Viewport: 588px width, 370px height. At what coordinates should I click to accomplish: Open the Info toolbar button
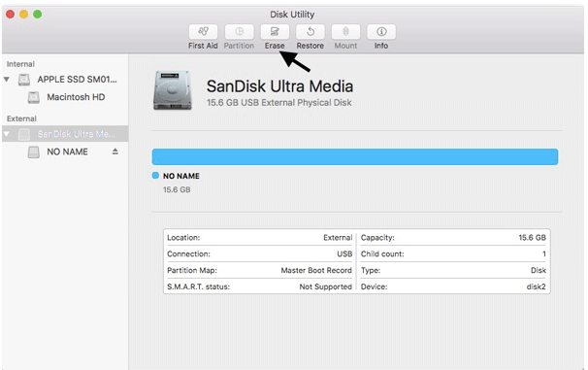381,32
